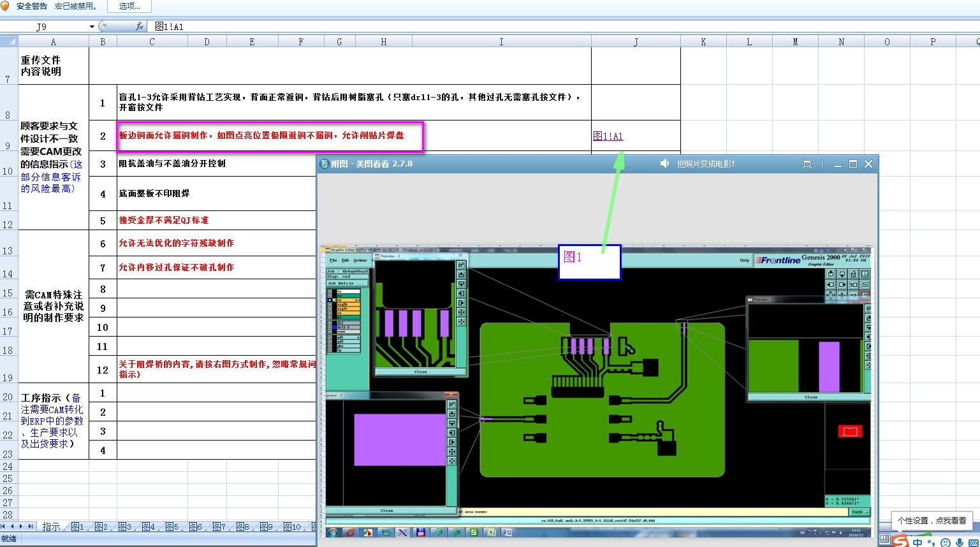Select the cell 板边铜面允许漏铜制作 in row 9
The image size is (980, 547).
tap(354, 135)
